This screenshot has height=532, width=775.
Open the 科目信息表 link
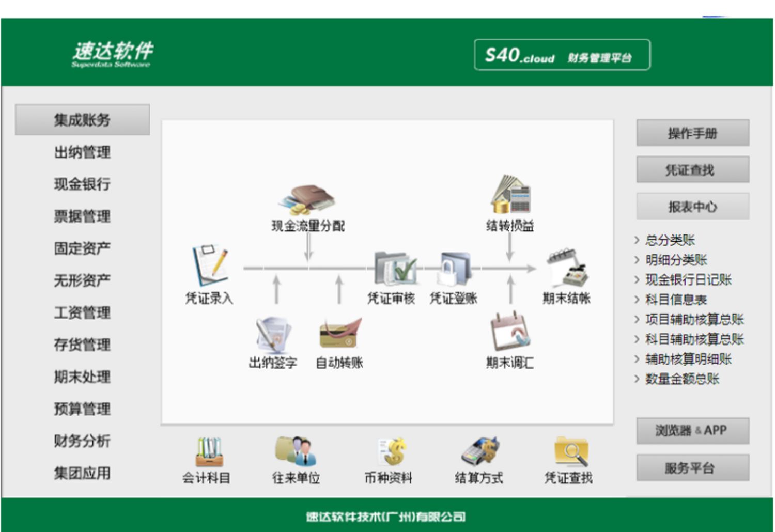pos(676,300)
